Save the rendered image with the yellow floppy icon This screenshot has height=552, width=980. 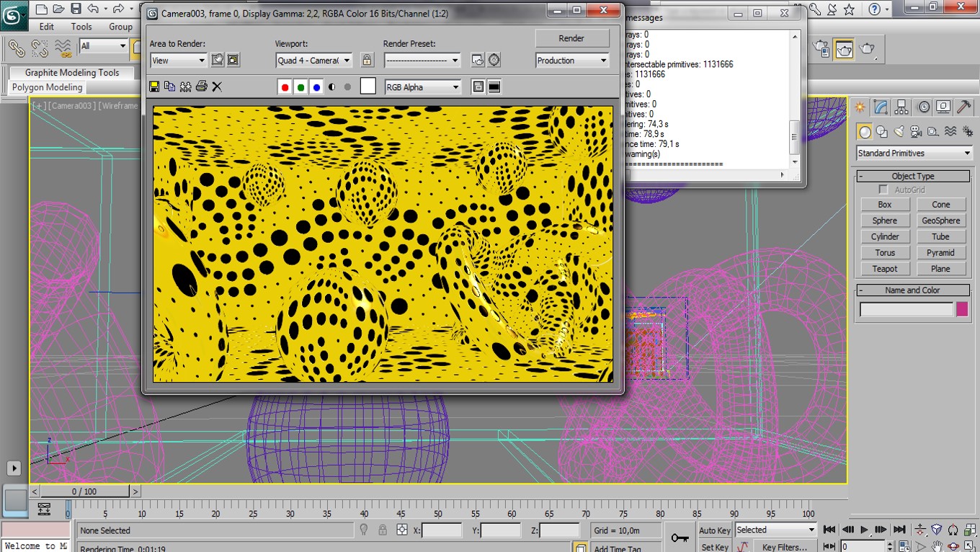click(x=154, y=86)
